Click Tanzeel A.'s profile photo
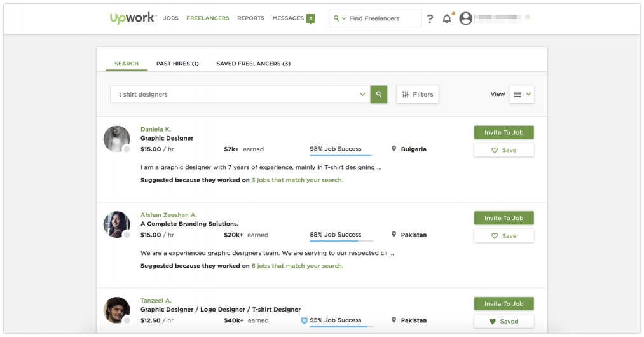 point(116,310)
